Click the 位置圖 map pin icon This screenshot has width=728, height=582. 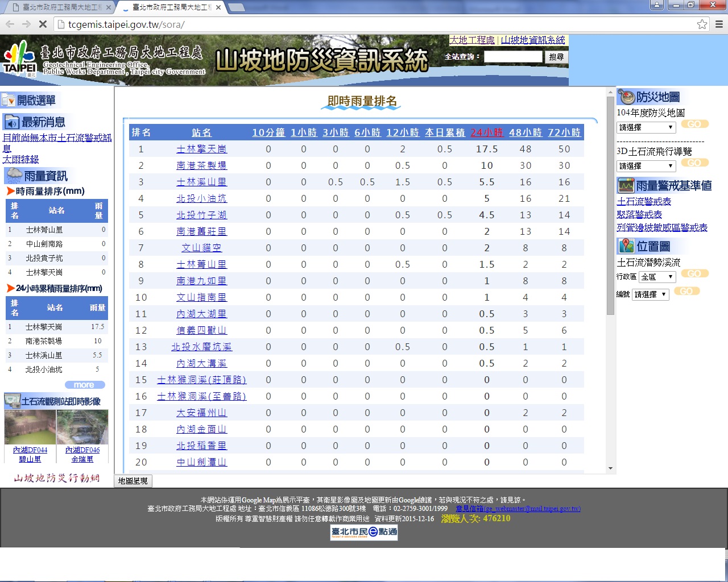626,246
